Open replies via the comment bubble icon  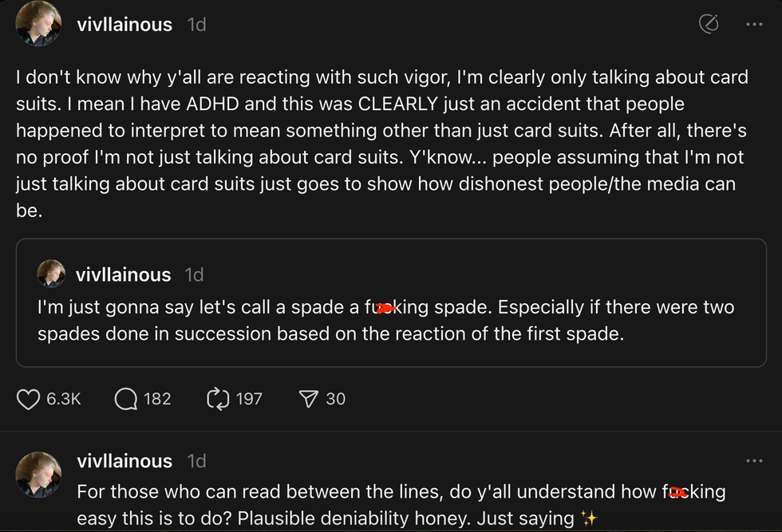pyautogui.click(x=126, y=399)
